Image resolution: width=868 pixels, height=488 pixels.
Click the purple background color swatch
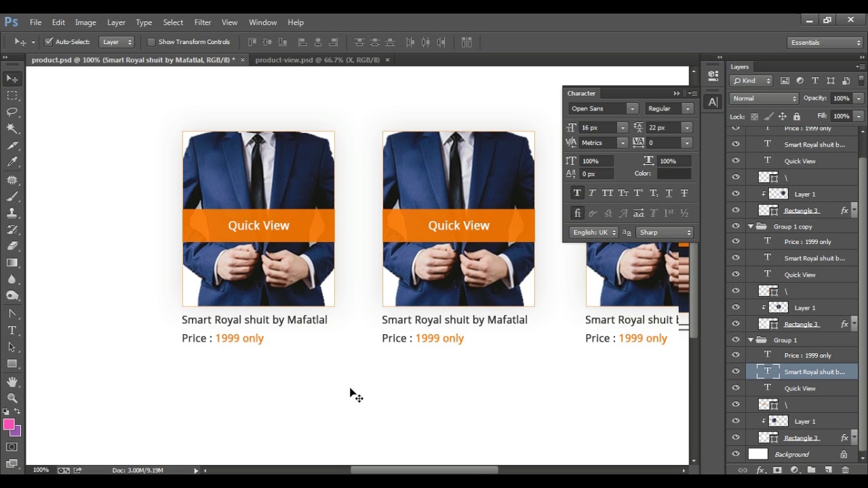click(17, 432)
